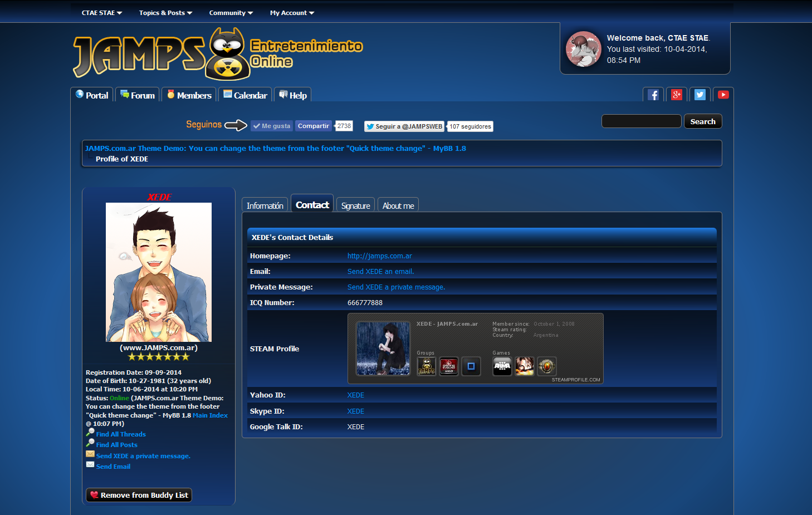
Task: Switch to the Signature profile tab
Action: [x=356, y=205]
